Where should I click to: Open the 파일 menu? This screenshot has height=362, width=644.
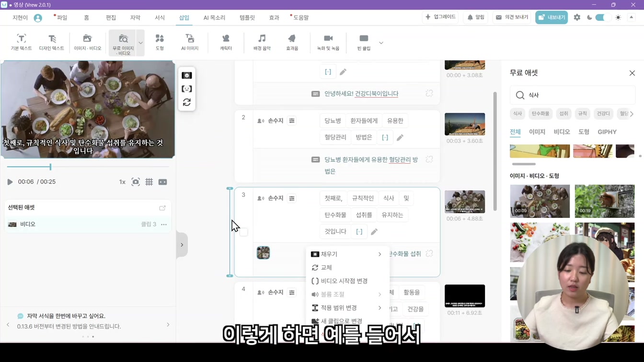[x=62, y=18]
